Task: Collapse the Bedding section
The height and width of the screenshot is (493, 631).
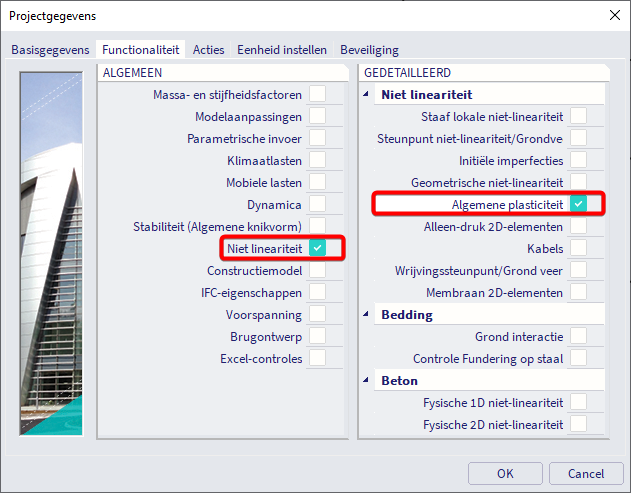Action: (367, 315)
